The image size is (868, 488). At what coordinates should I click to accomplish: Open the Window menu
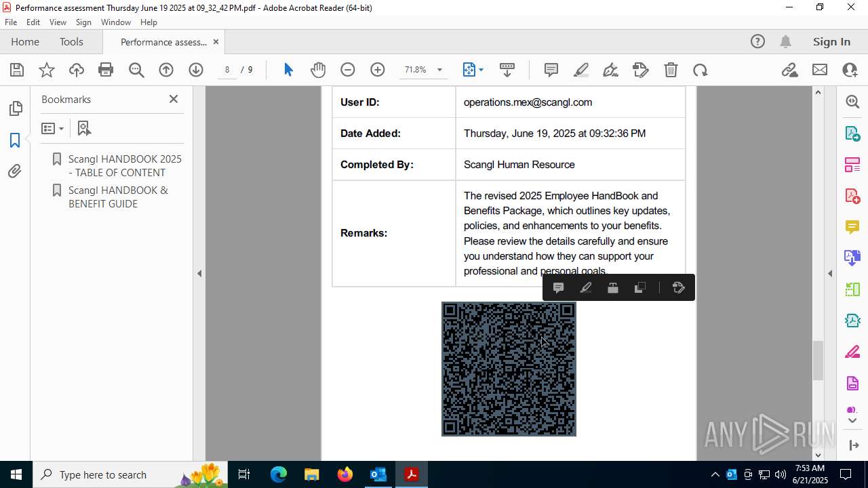116,22
